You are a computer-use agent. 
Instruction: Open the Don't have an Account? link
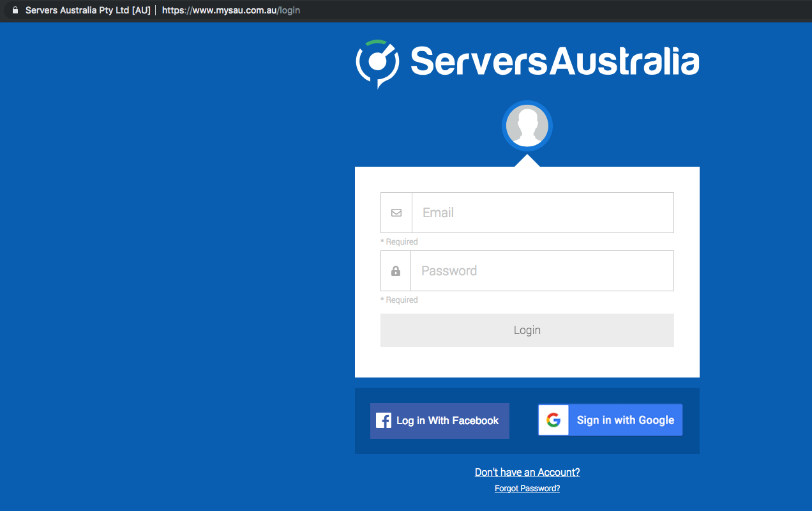click(527, 472)
